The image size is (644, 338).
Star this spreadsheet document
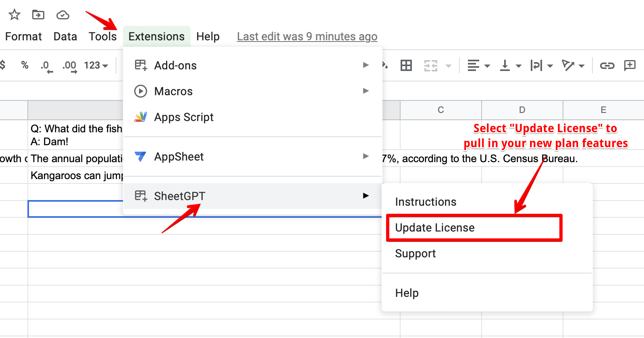click(15, 15)
